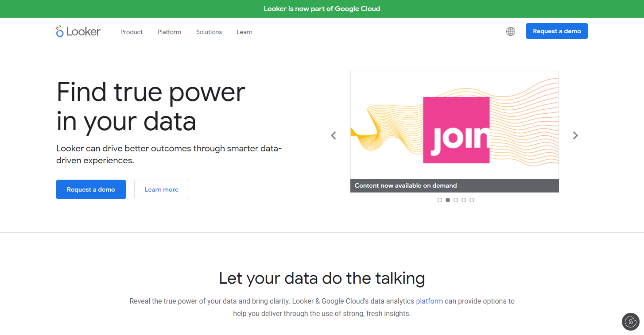Open the JOIN carousel banner image
644x335 pixels.
454,128
